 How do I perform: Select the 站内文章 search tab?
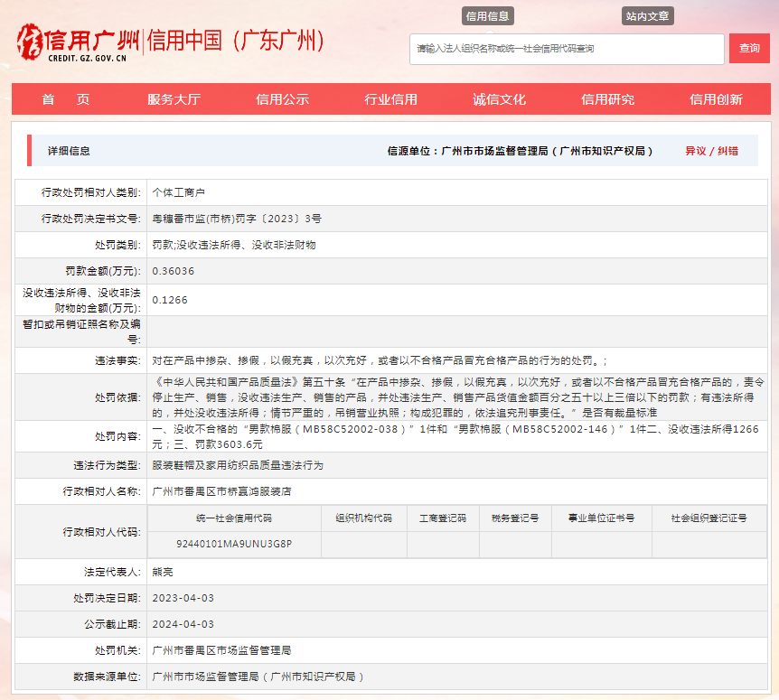(647, 16)
